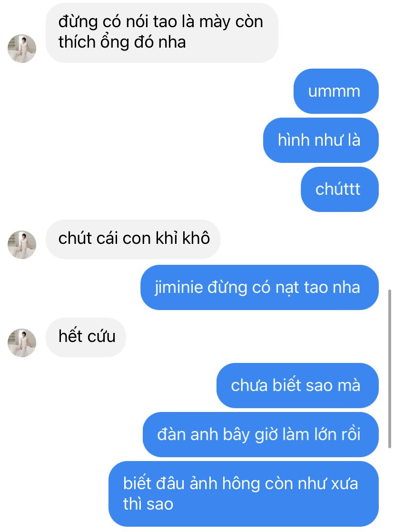Click the 'hết cứu' gray message bubble
394x532 pixels.
[86, 337]
